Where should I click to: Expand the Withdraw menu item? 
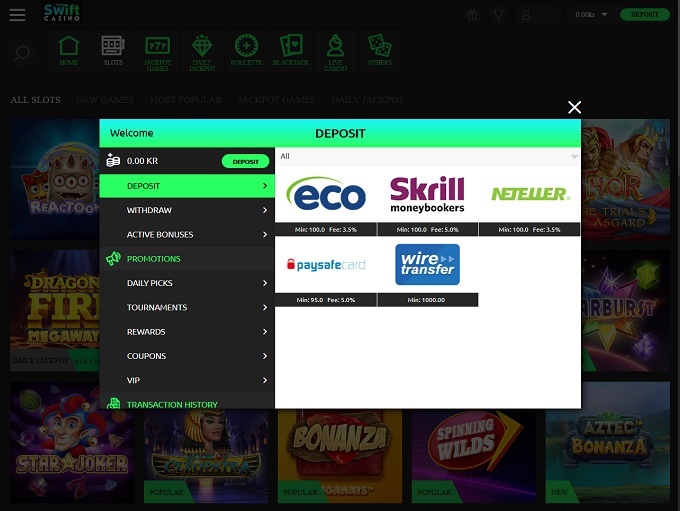pyautogui.click(x=187, y=210)
